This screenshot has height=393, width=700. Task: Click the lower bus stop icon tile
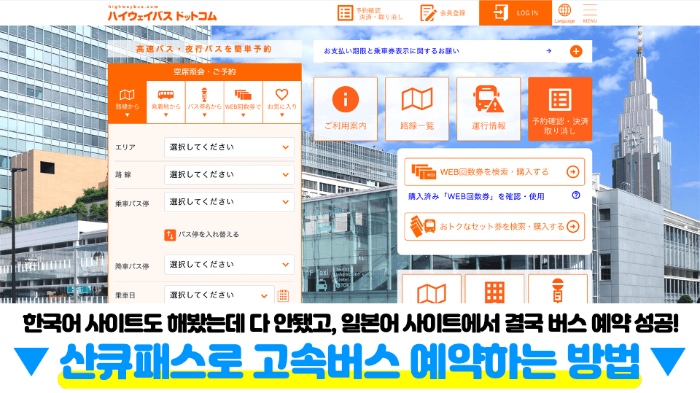pos(558,289)
